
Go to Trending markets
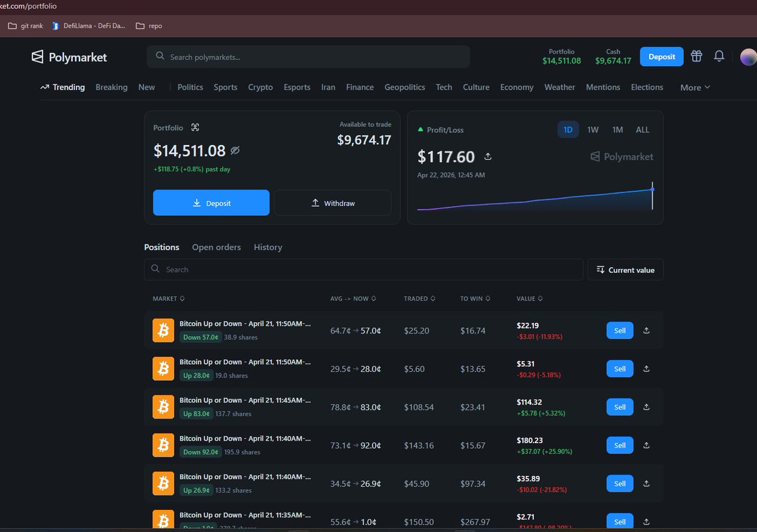coord(62,88)
